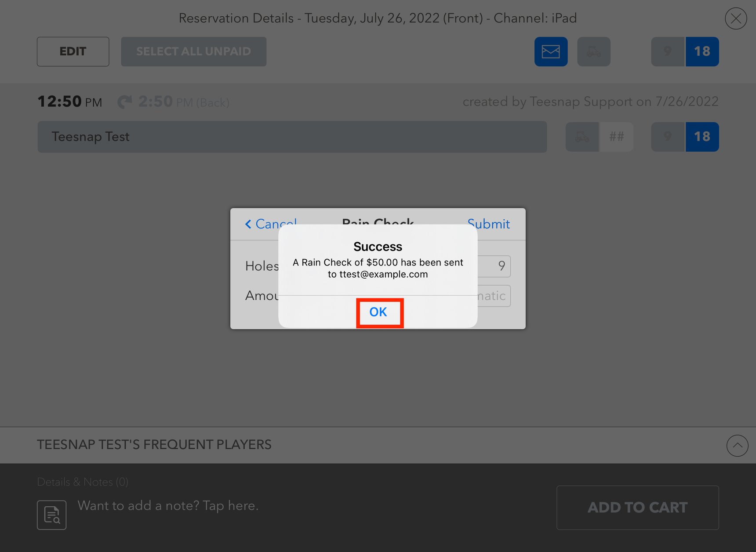Viewport: 756px width, 552px height.
Task: Tap the Add to Cart button
Action: coord(637,508)
